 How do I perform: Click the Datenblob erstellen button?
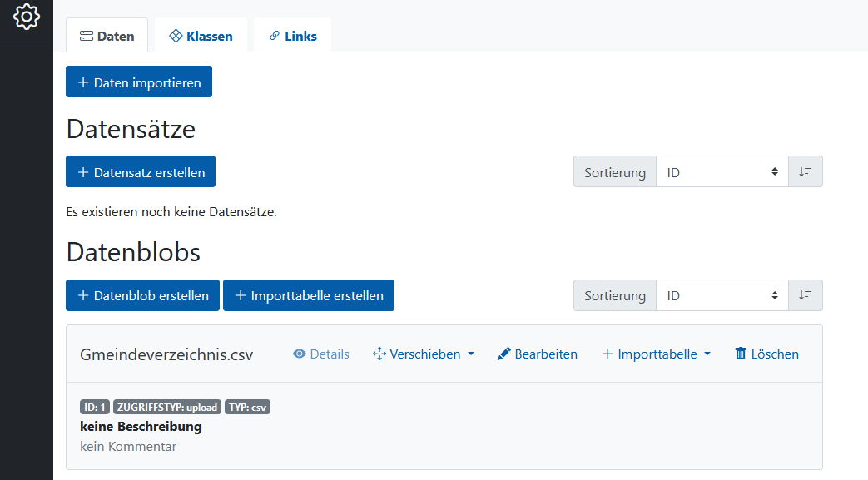[x=143, y=295]
